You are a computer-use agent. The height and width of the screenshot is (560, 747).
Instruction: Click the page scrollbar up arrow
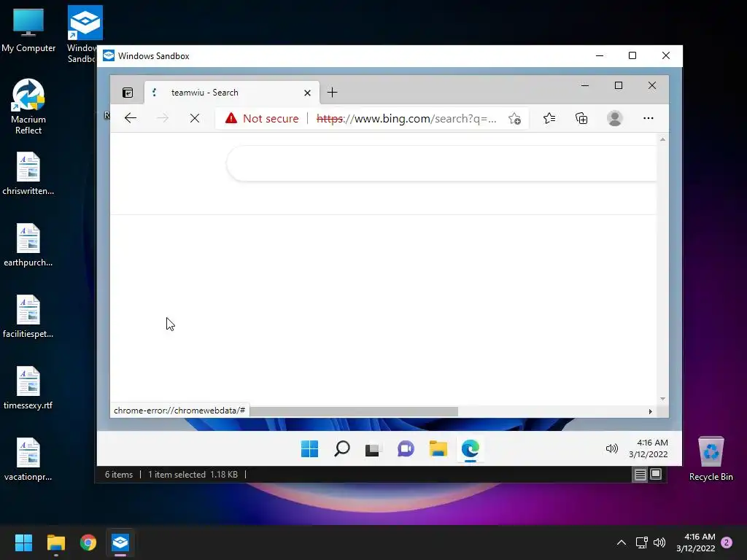(662, 139)
